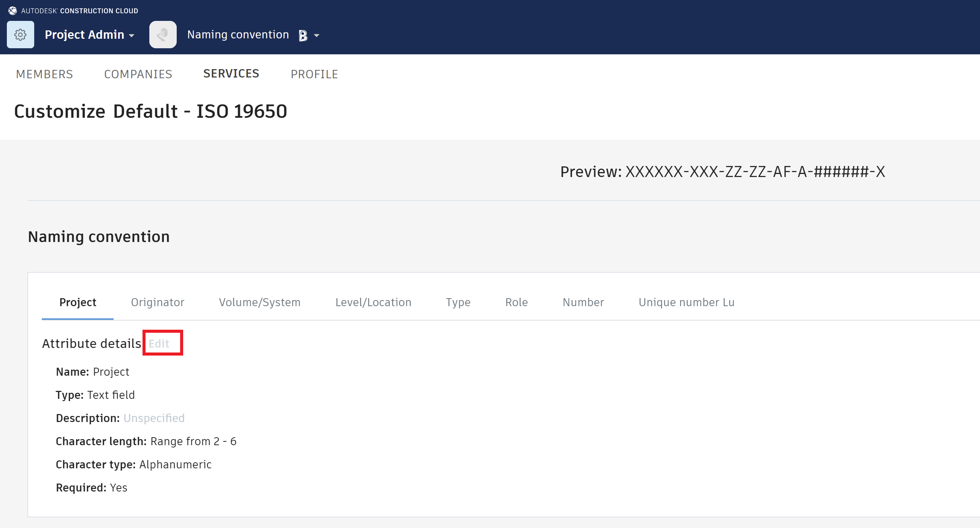
Task: Click the Autodesk Construction Cloud logo
Action: click(13, 11)
